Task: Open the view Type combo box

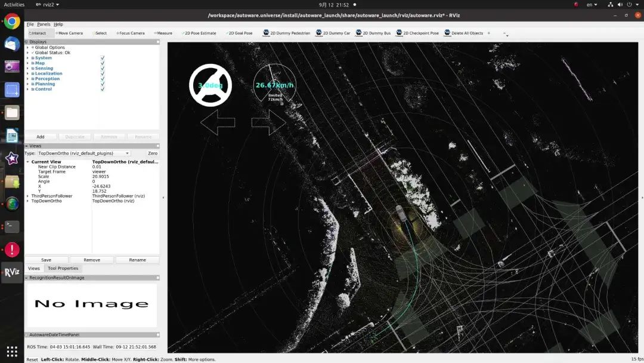Action: click(x=84, y=153)
